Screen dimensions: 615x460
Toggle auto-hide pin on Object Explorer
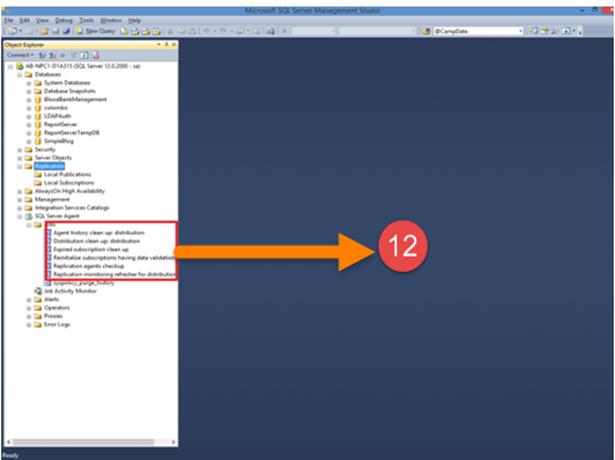click(x=166, y=45)
